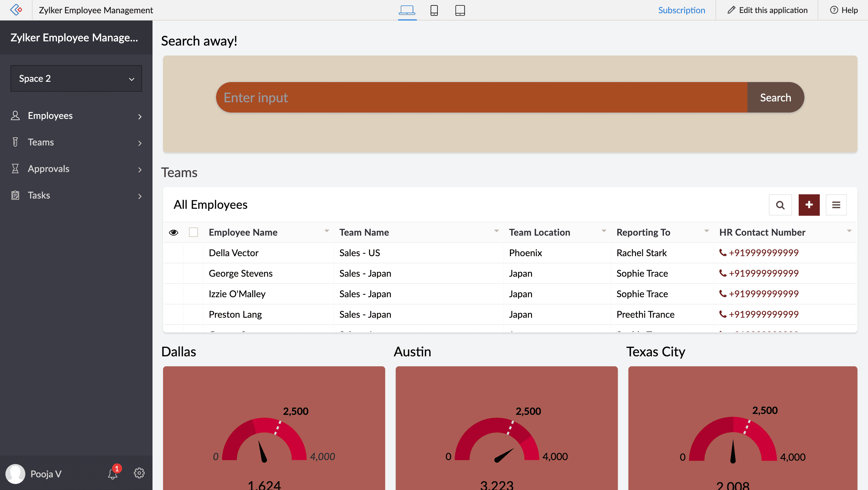868x490 pixels.
Task: Switch to mobile phone preview
Action: point(434,10)
